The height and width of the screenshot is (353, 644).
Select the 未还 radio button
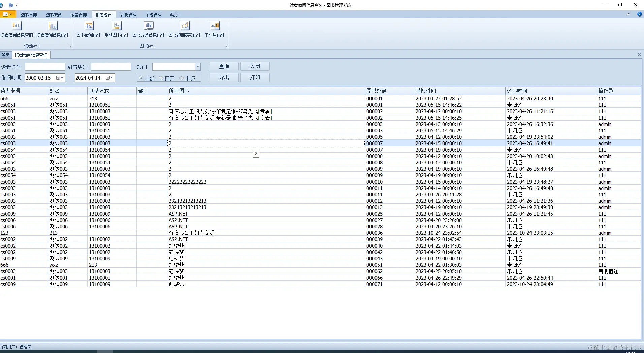[182, 78]
